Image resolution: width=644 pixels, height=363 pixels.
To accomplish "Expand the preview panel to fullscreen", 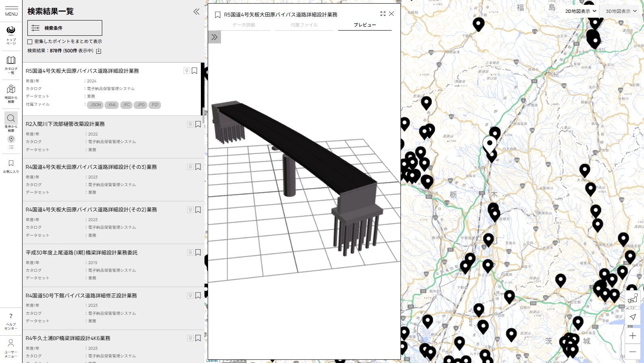I will [383, 14].
